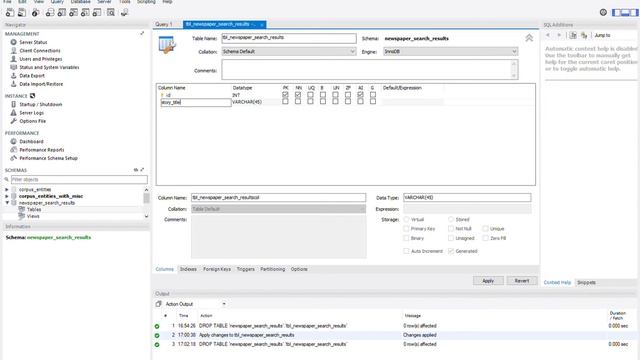Enable NN checkbox for story_title row
Screen dimensions: 640x360
pyautogui.click(x=298, y=101)
